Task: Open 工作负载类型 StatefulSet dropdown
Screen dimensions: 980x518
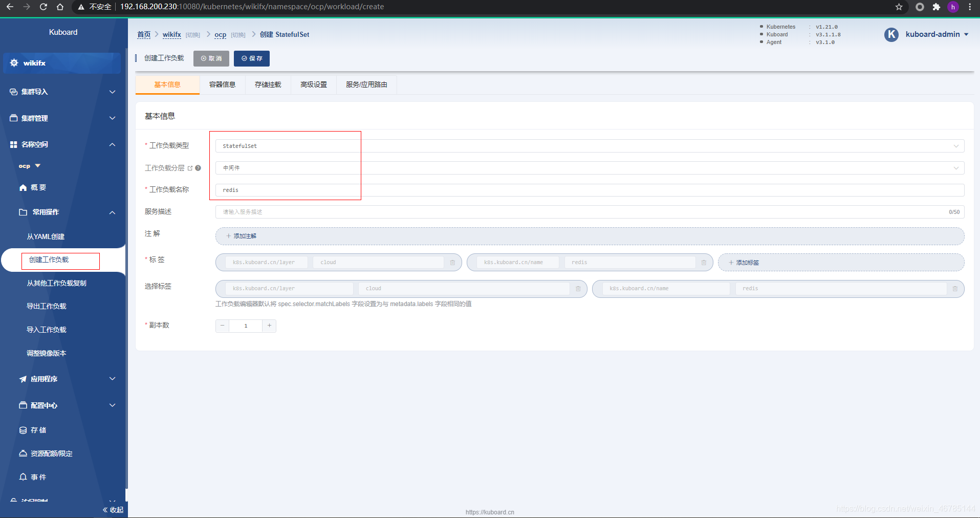Action: coord(590,146)
